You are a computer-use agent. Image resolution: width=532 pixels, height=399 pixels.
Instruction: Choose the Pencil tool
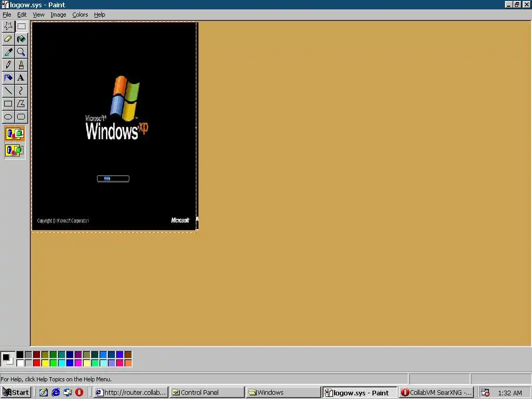(x=8, y=65)
